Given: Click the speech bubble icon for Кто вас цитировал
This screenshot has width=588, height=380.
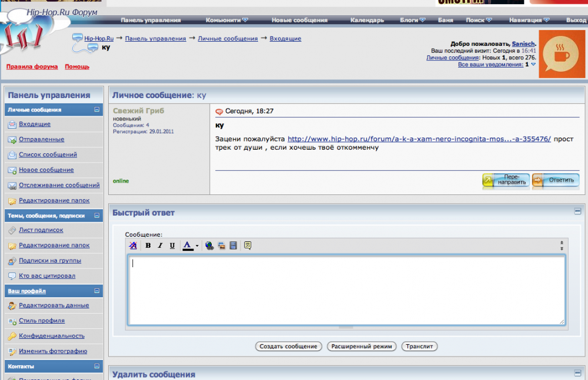Looking at the screenshot, I should 12,276.
